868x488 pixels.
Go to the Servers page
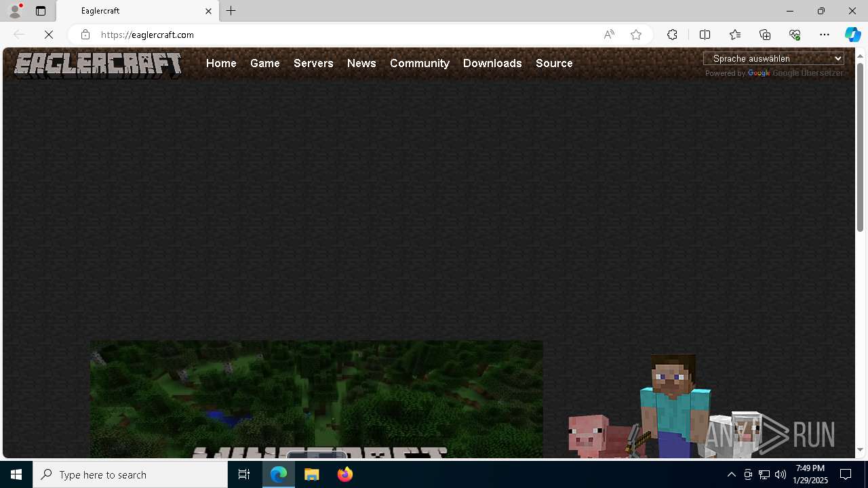(313, 63)
